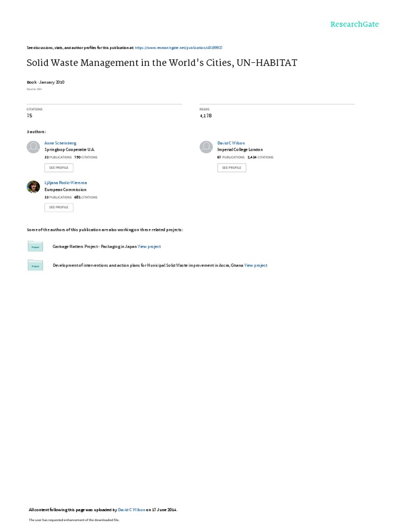
Task: Click the Garbage Matters Project folder icon
Action: (35, 246)
